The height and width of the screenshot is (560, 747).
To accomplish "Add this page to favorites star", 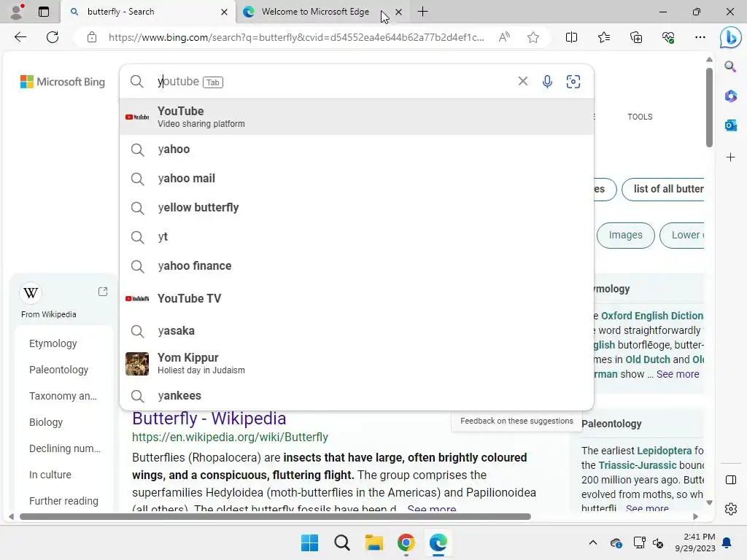I will [x=533, y=37].
